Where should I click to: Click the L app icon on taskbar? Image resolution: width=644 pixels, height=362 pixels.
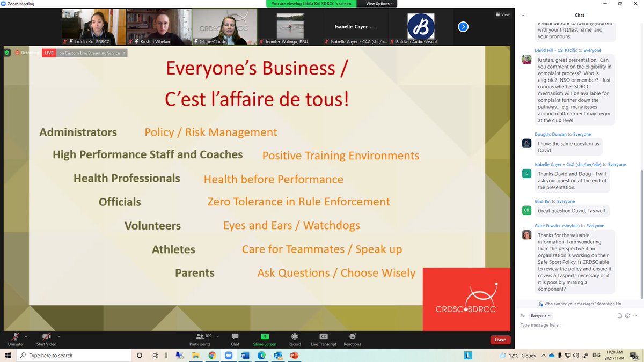click(x=468, y=355)
